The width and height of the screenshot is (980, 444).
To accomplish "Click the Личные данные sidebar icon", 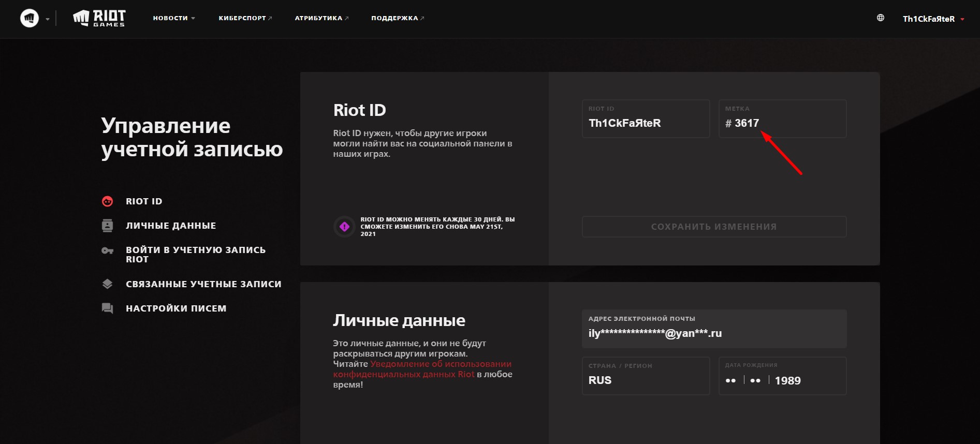I will coord(107,226).
